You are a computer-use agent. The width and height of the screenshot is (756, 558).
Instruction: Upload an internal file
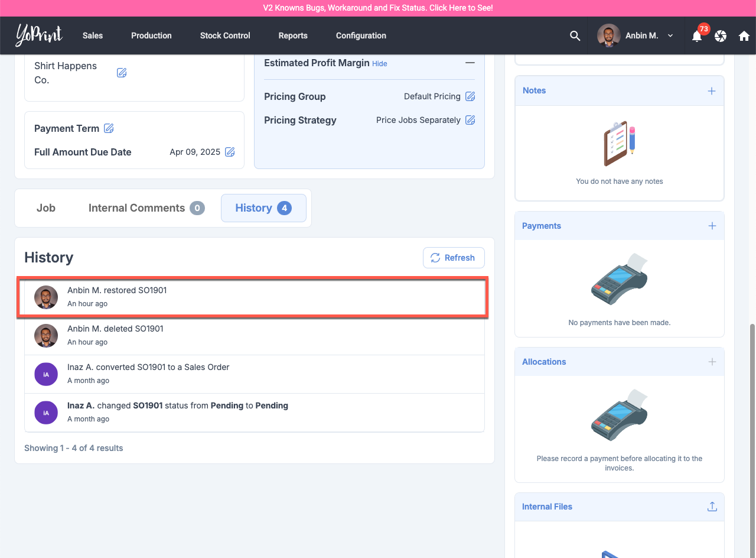[712, 507]
